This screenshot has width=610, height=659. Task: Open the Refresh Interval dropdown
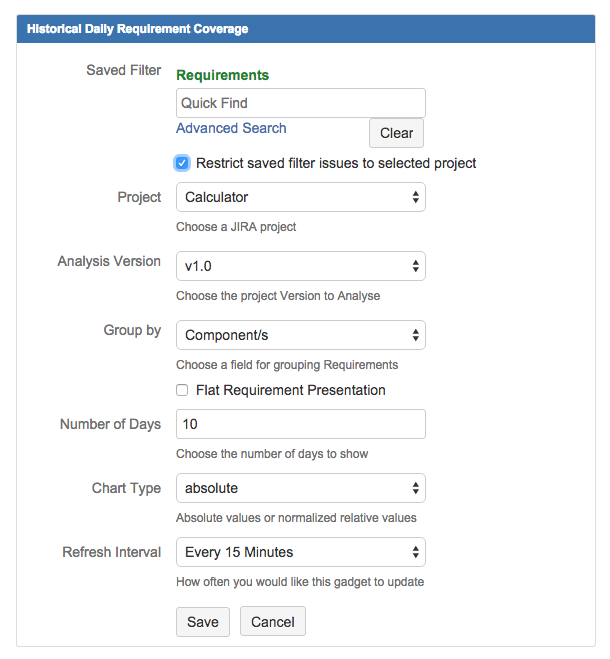click(x=301, y=552)
